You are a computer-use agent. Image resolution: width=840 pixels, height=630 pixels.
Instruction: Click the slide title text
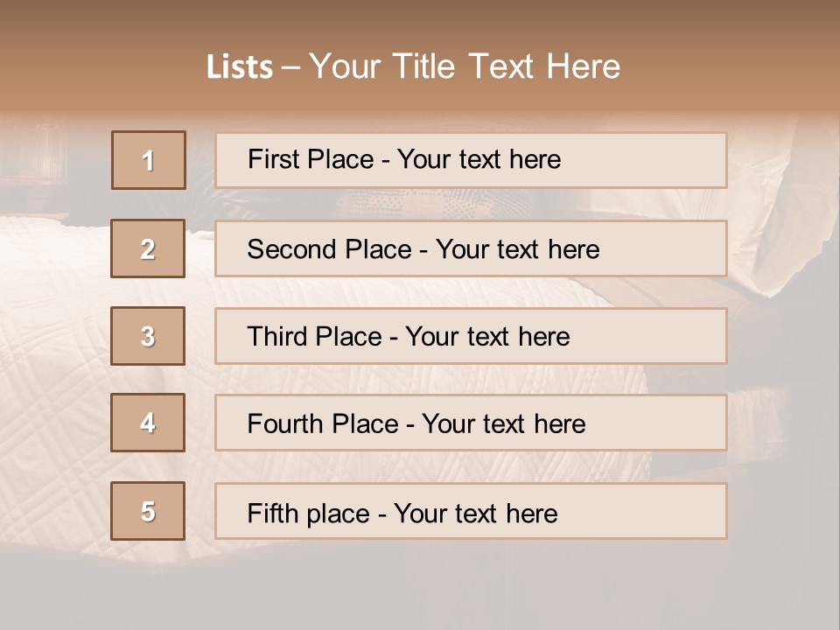pyautogui.click(x=414, y=66)
